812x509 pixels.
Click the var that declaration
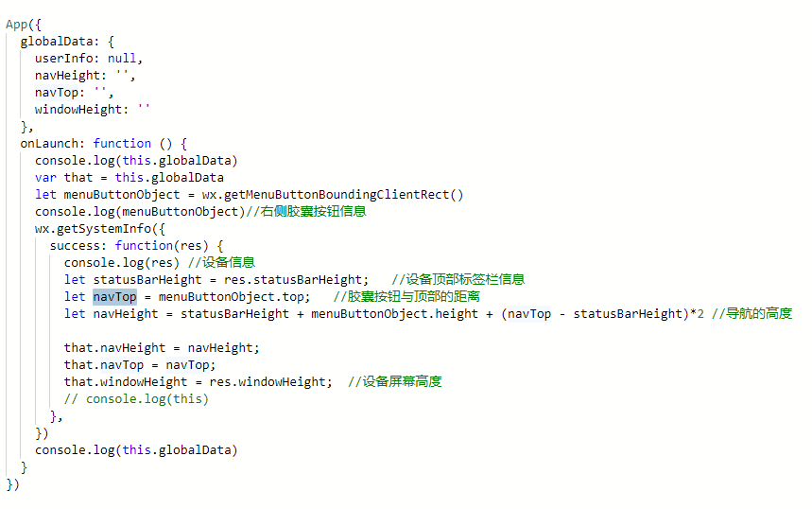(129, 178)
